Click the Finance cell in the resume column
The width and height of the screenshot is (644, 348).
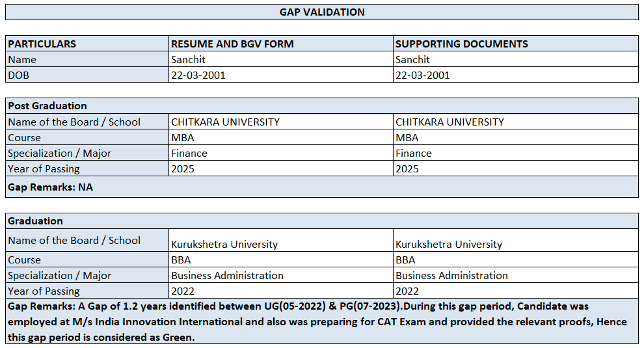click(189, 154)
